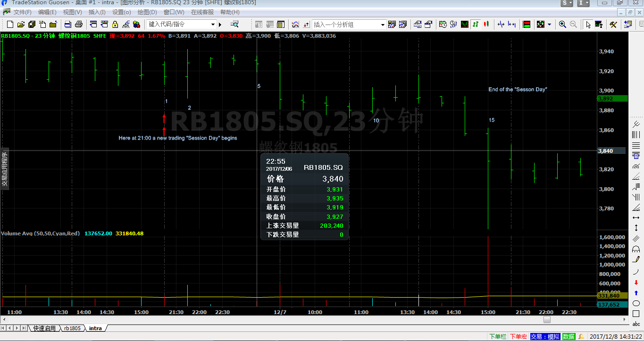644x341 pixels.
Task: Select the vertical double-arrow drawing tool
Action: [636, 228]
